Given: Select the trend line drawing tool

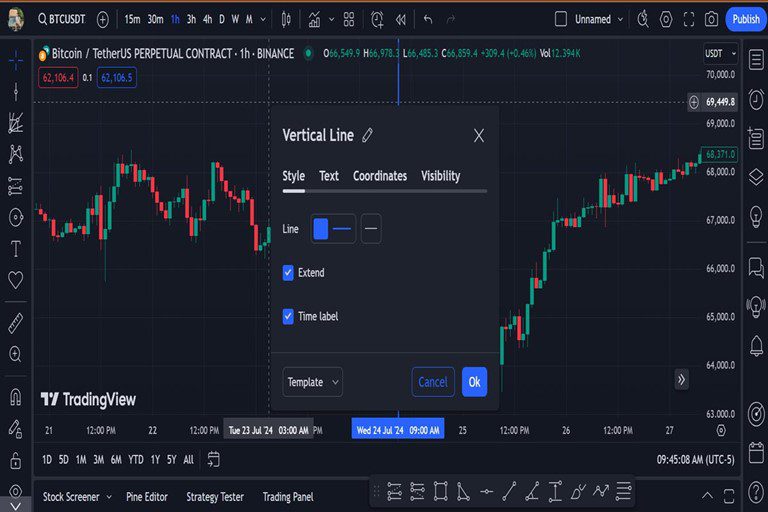Looking at the screenshot, I should (x=16, y=92).
